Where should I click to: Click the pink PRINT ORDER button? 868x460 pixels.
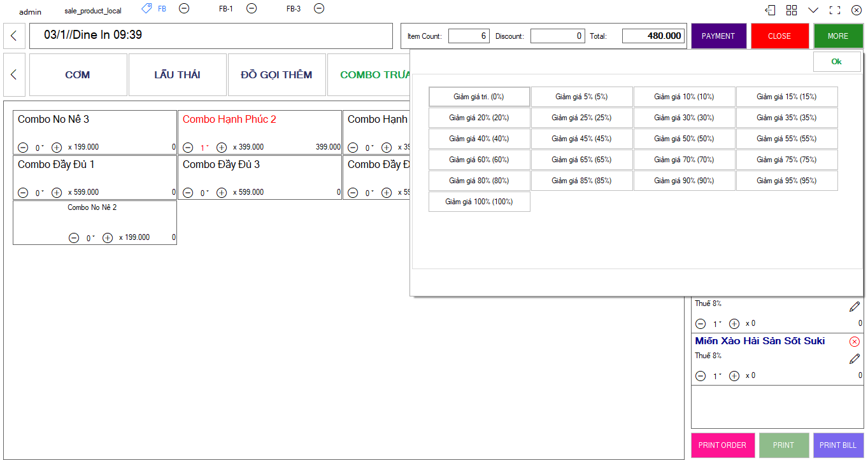coord(722,445)
